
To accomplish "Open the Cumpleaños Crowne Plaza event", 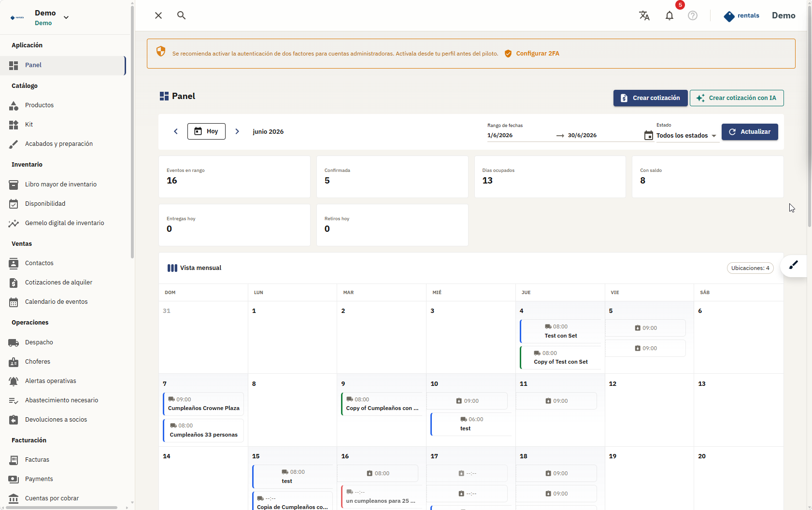I will [x=203, y=404].
